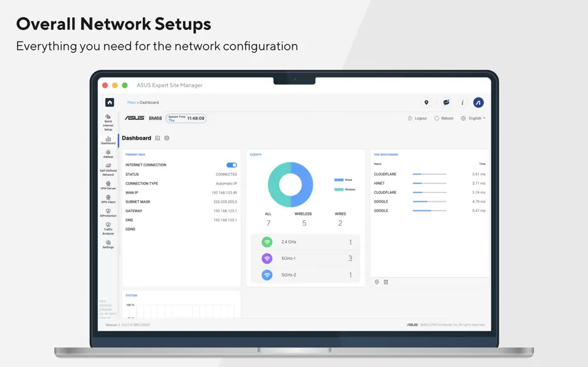Open the VPN Client page
Viewport: 588px width, 367px height.
point(108,199)
